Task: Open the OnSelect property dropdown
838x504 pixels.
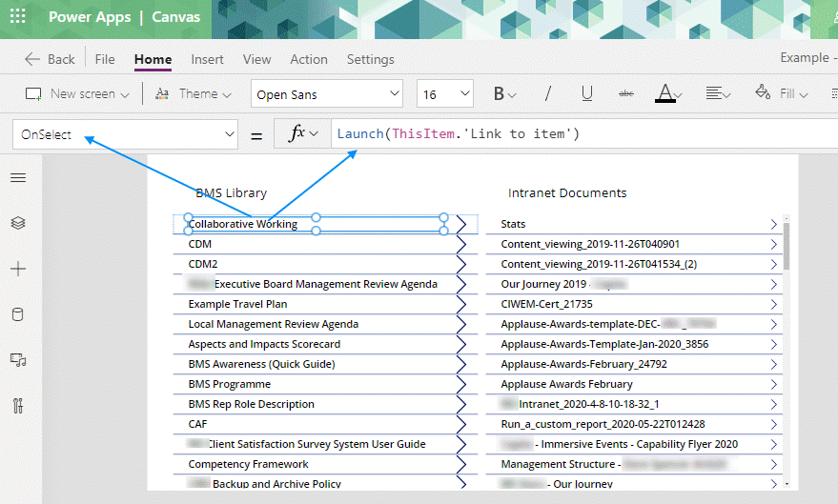Action: pos(125,135)
